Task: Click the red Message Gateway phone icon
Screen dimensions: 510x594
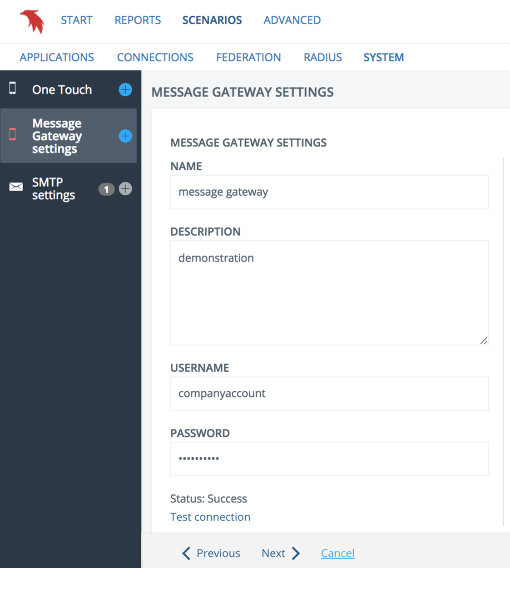Action: (x=13, y=134)
